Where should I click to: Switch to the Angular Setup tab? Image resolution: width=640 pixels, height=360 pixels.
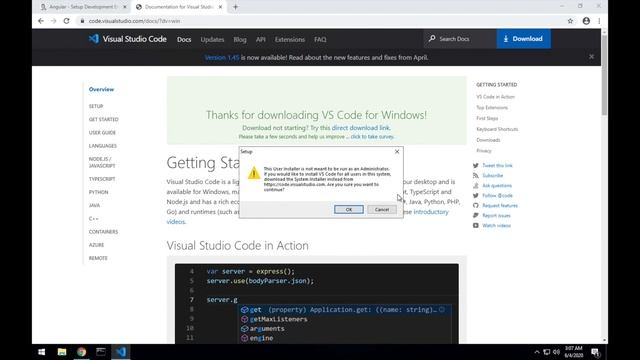(83, 7)
